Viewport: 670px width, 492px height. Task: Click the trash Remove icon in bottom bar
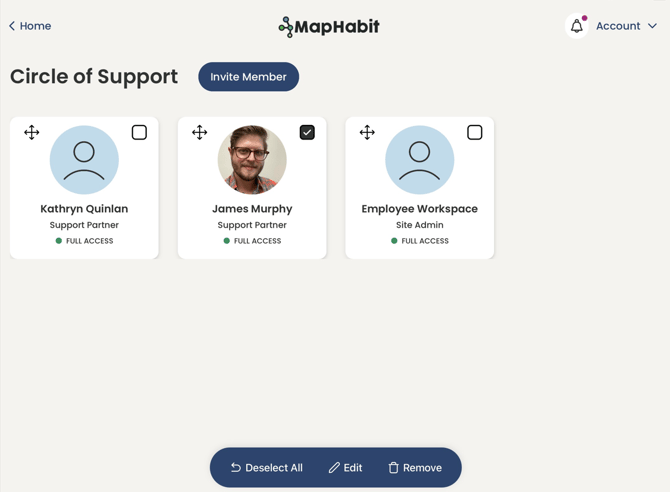393,467
